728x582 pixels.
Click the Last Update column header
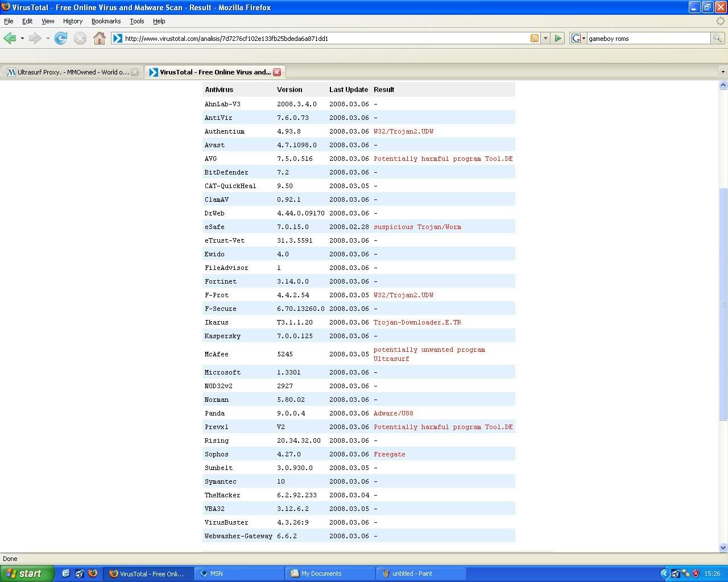[x=349, y=90]
